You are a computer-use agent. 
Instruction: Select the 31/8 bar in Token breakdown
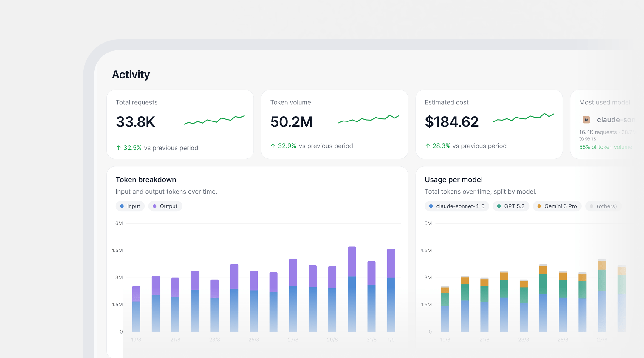(x=371, y=297)
